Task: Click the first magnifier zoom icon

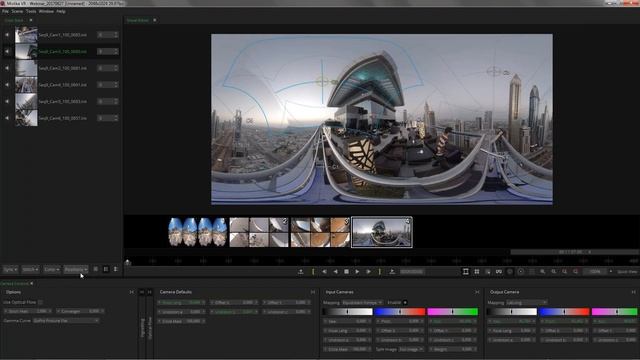Action: 542,271
